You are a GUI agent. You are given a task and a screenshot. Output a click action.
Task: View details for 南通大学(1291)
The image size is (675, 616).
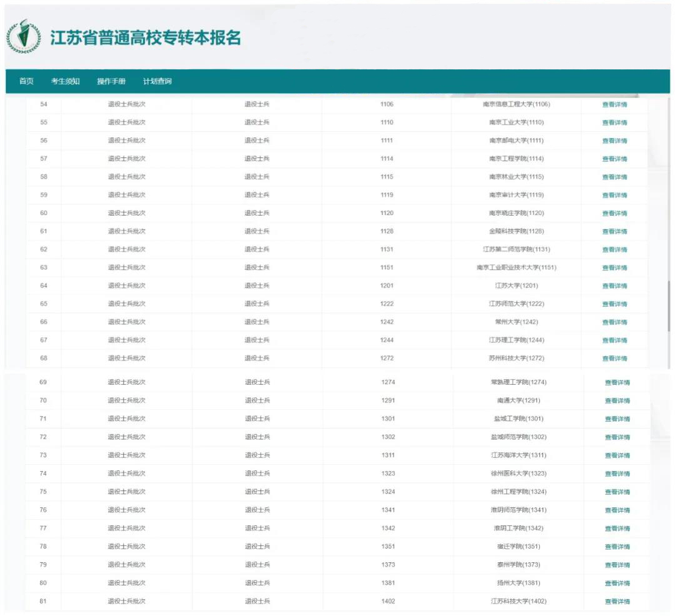point(615,400)
